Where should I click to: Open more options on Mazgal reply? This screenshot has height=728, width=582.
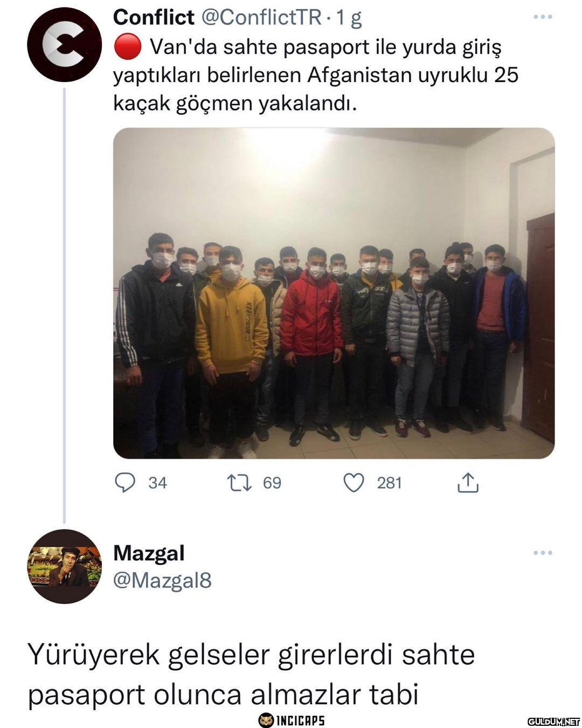pos(543,553)
